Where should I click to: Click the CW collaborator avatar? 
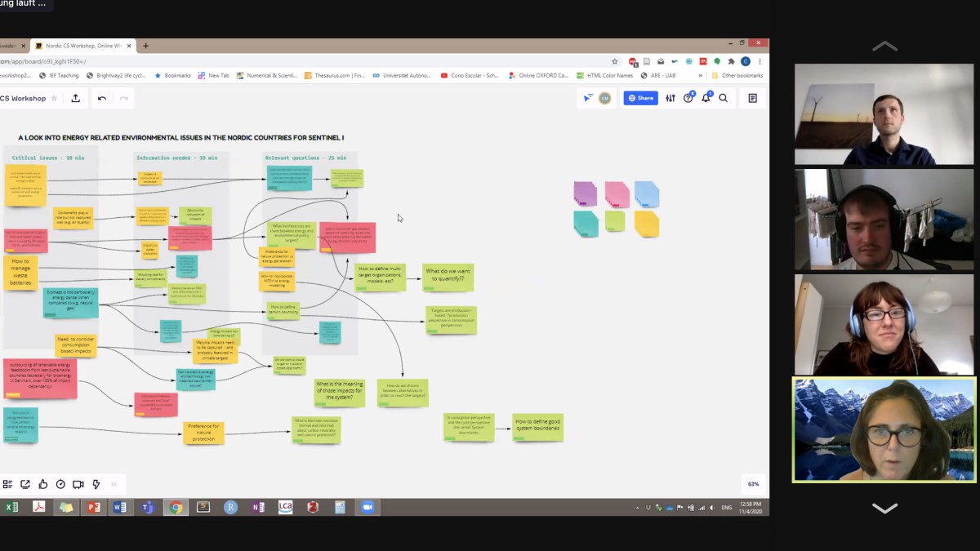pos(605,98)
